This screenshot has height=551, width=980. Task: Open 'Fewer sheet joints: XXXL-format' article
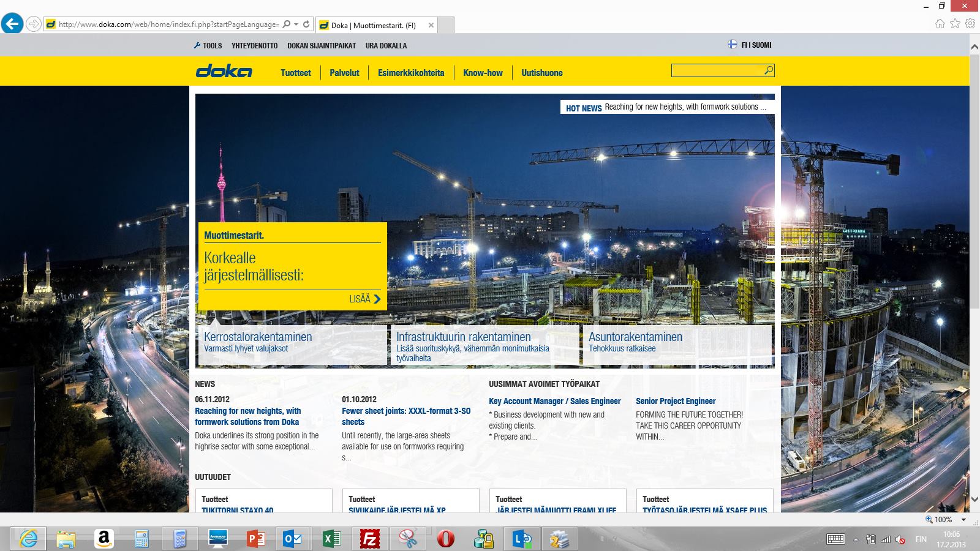point(406,416)
